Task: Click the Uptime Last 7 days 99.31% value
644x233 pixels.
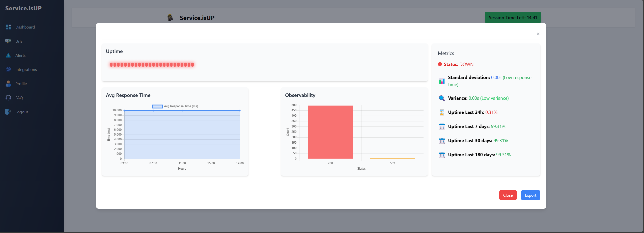Action: (498, 126)
